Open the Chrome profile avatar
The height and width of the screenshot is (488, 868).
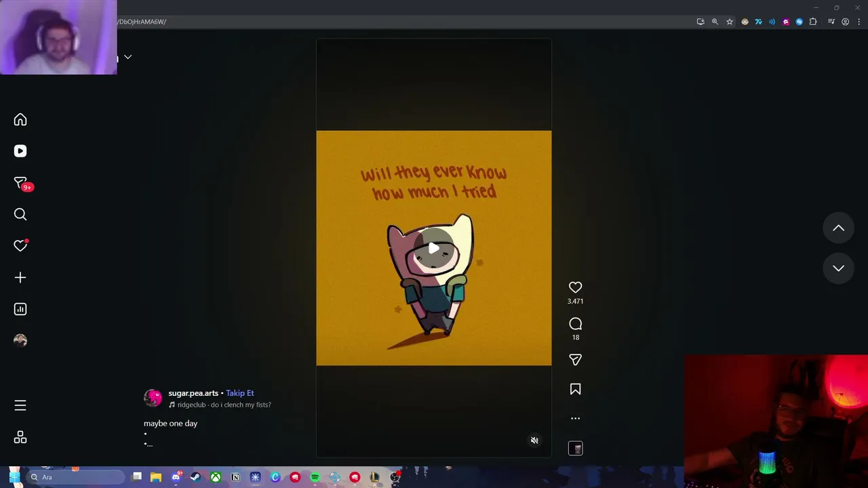pyautogui.click(x=845, y=22)
